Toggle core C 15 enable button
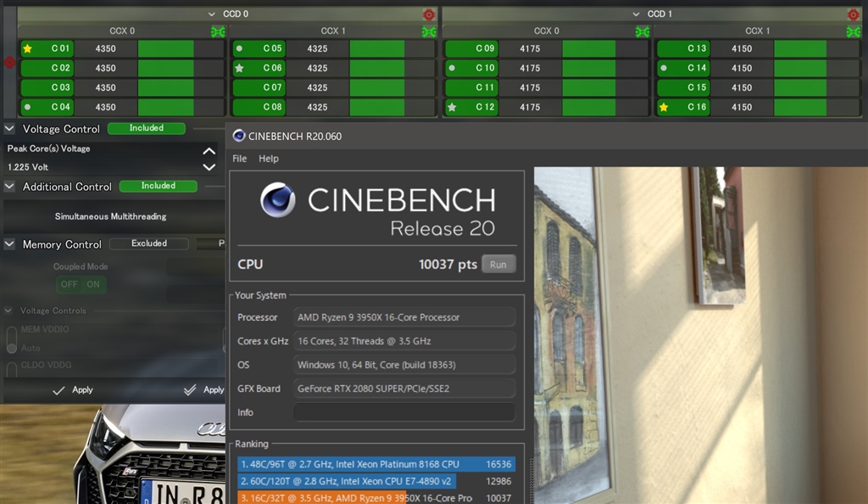Screen dimensions: 868x504 coord(683,87)
